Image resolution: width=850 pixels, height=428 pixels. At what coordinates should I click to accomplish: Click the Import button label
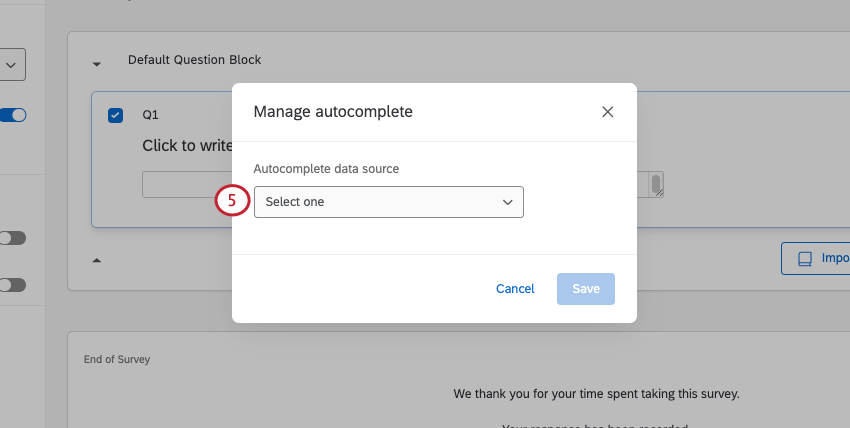(835, 259)
